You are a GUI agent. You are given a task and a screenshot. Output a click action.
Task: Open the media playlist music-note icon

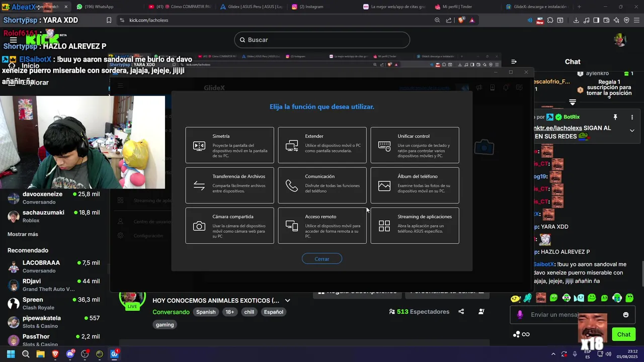pos(587,20)
